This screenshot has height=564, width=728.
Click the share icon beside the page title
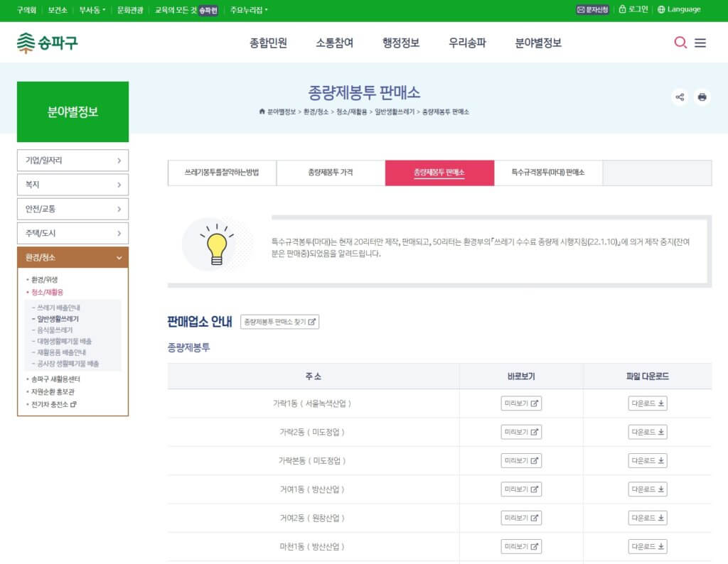pyautogui.click(x=679, y=97)
